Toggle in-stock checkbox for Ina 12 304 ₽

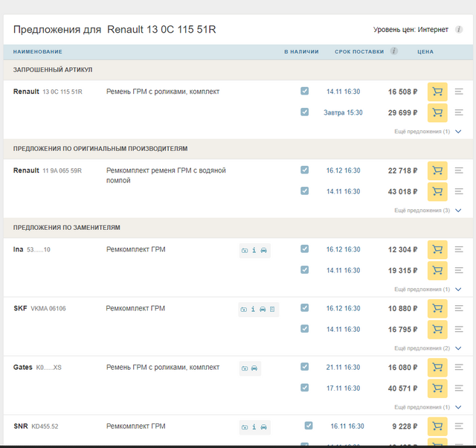tap(304, 249)
